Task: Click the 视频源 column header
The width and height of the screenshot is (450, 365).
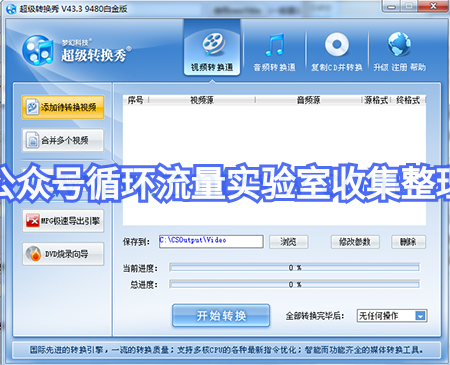Action: [202, 100]
